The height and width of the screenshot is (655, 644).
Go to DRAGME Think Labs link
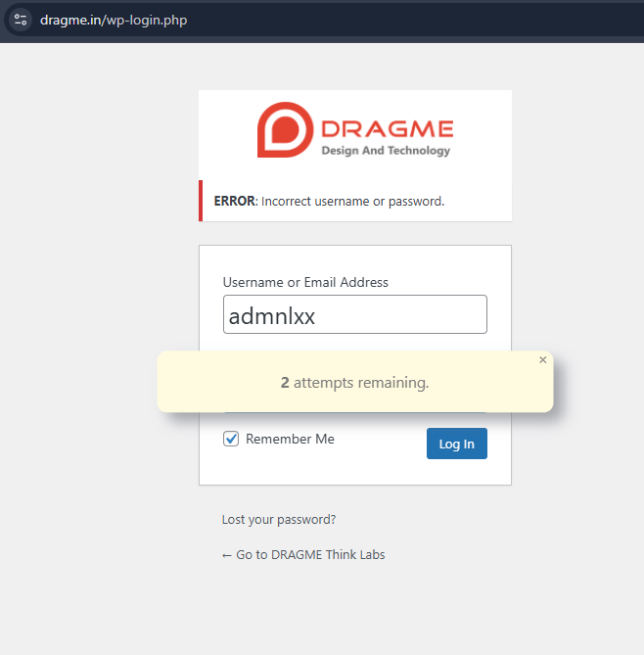tap(303, 555)
